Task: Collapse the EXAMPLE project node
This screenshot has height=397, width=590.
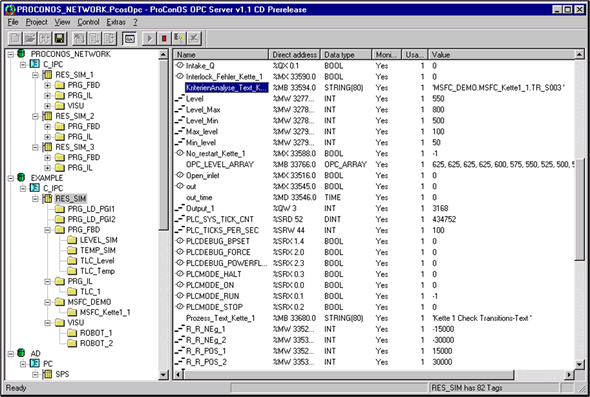Action: tap(11, 178)
